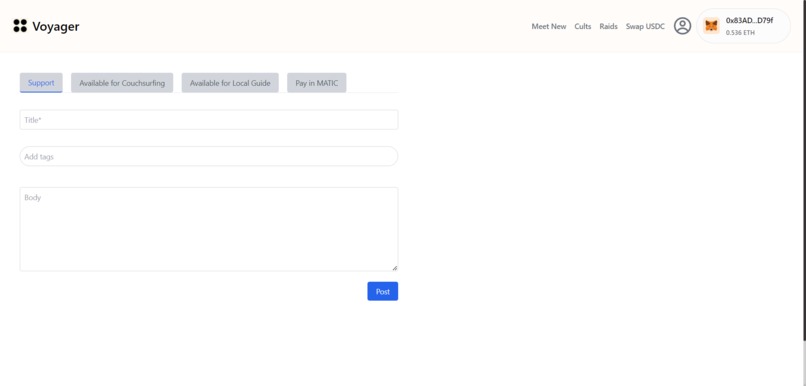Focus the Title input field
Viewport: 806px width, 386px height.
tap(209, 120)
